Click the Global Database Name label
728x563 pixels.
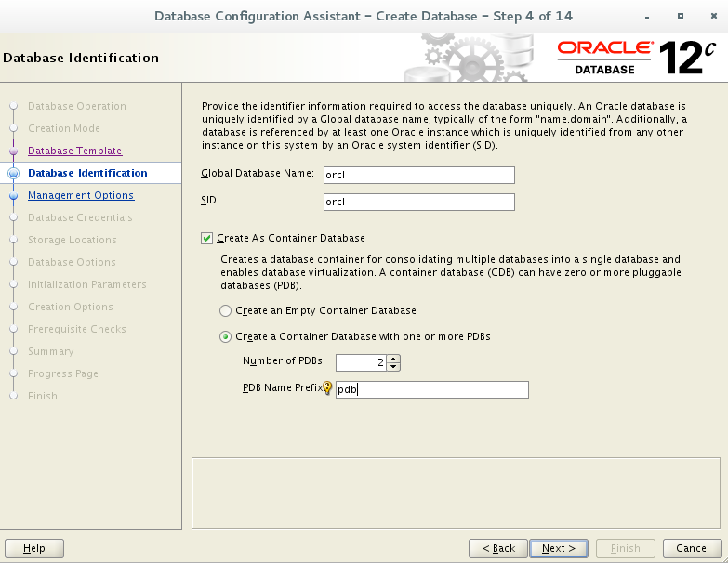(258, 173)
